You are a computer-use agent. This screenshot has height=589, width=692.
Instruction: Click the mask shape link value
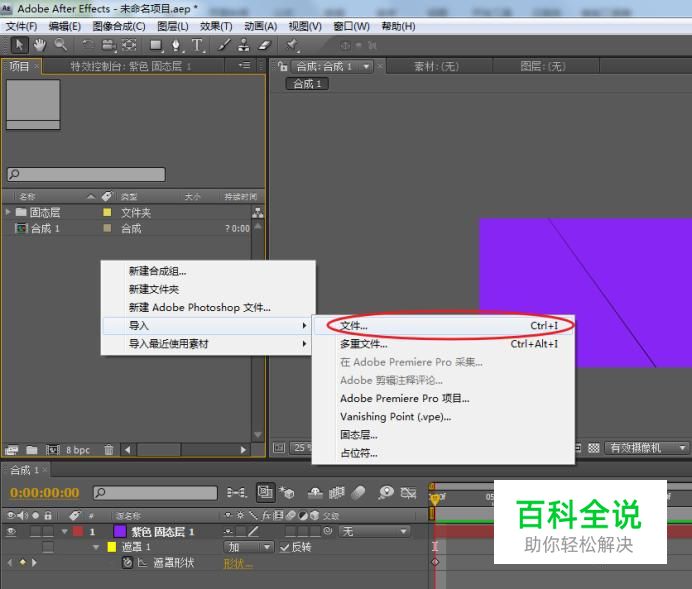[238, 563]
